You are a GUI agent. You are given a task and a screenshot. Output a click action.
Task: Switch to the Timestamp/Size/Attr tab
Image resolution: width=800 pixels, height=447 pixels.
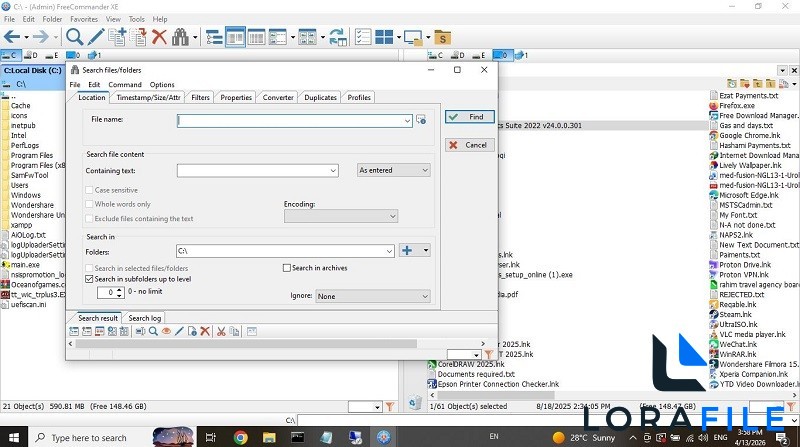tap(148, 97)
